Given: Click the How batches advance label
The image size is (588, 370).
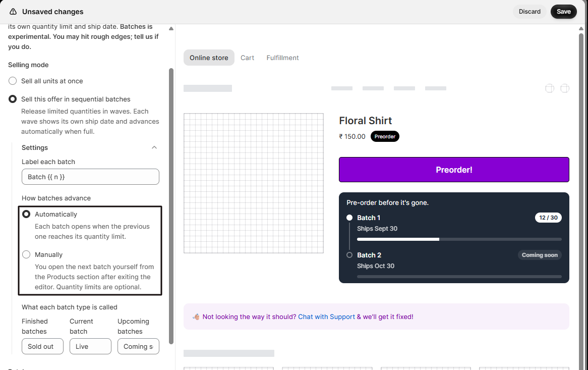Looking at the screenshot, I should [x=56, y=198].
